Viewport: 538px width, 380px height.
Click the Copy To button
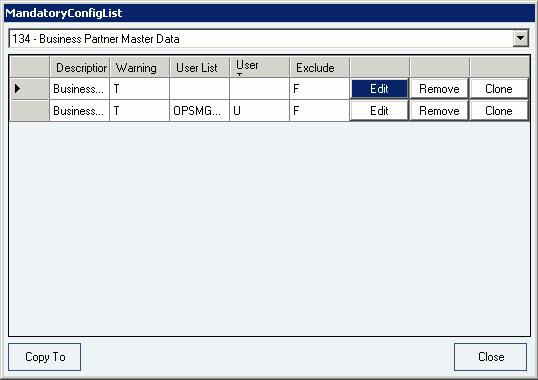[x=45, y=357]
